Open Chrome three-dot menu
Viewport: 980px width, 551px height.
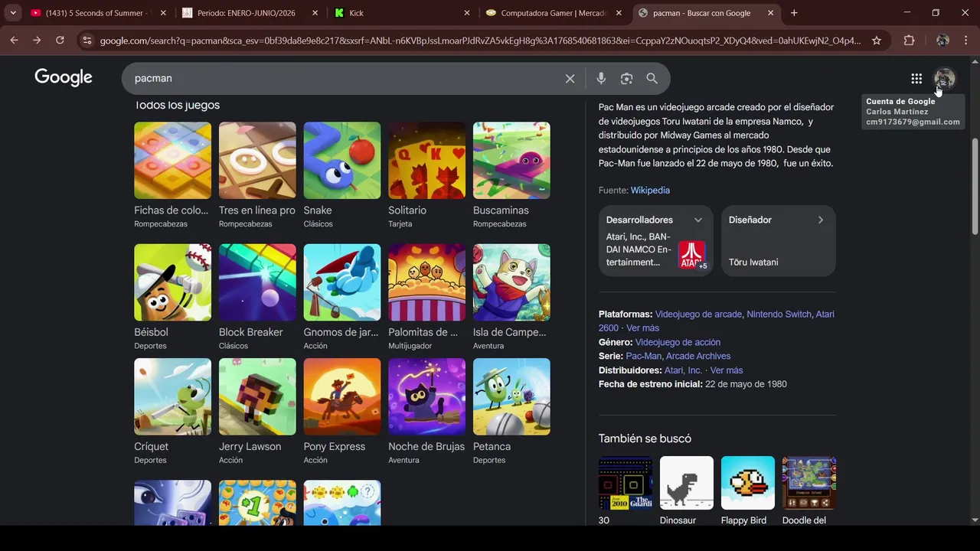(967, 40)
